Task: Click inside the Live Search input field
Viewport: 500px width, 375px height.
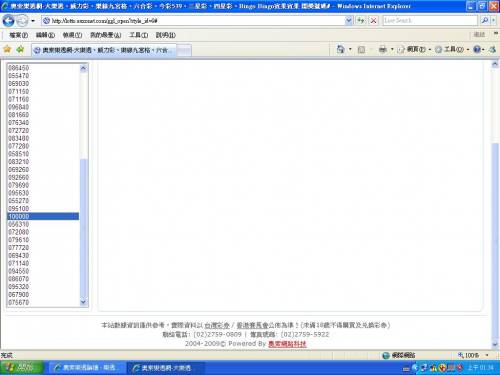Action: 430,21
